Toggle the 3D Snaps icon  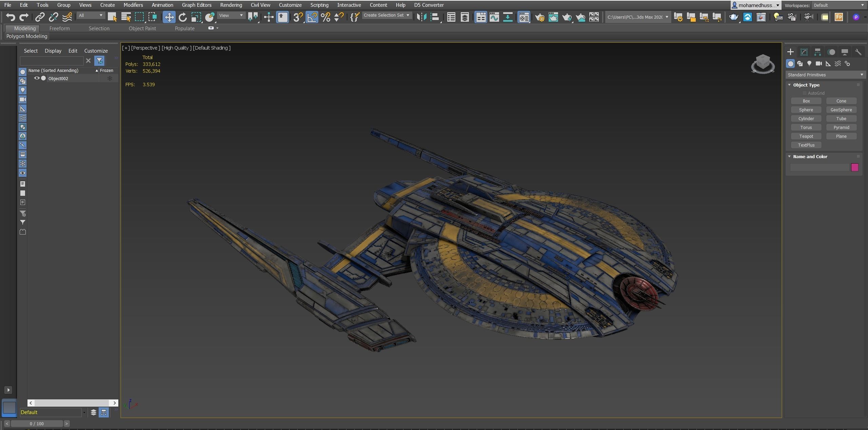298,17
